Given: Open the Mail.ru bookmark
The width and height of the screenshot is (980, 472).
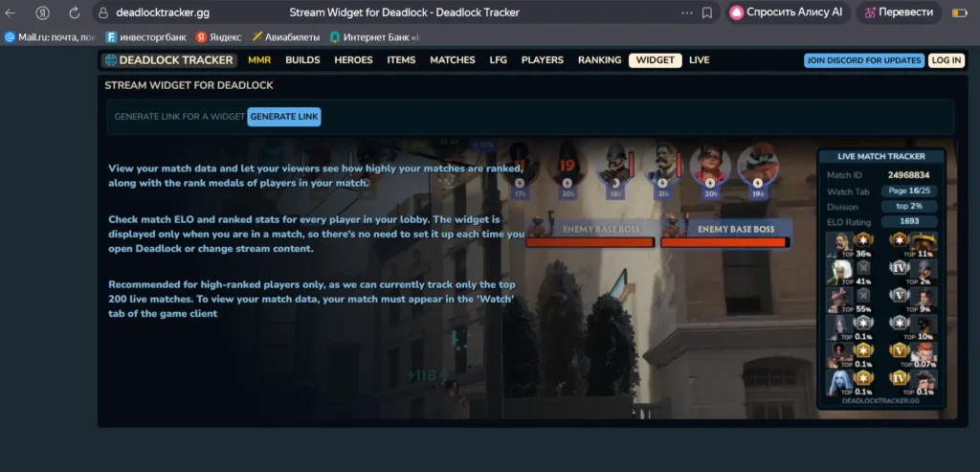Looking at the screenshot, I should click(50, 37).
